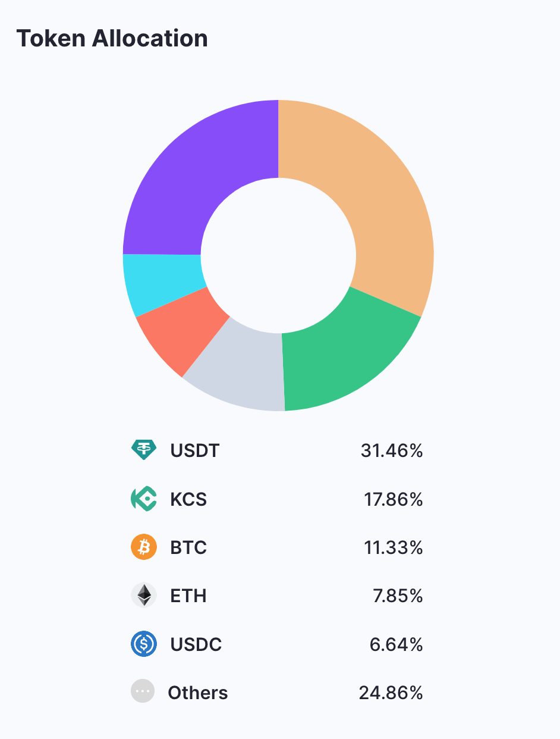Screen dimensions: 560x739
Task: Click the USDT Tether icon
Action: coord(143,450)
